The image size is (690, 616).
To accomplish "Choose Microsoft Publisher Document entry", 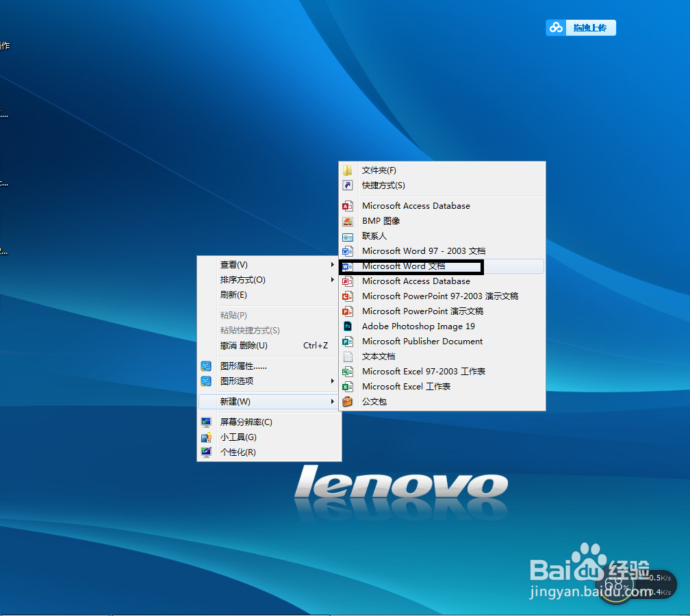I will (x=442, y=342).
